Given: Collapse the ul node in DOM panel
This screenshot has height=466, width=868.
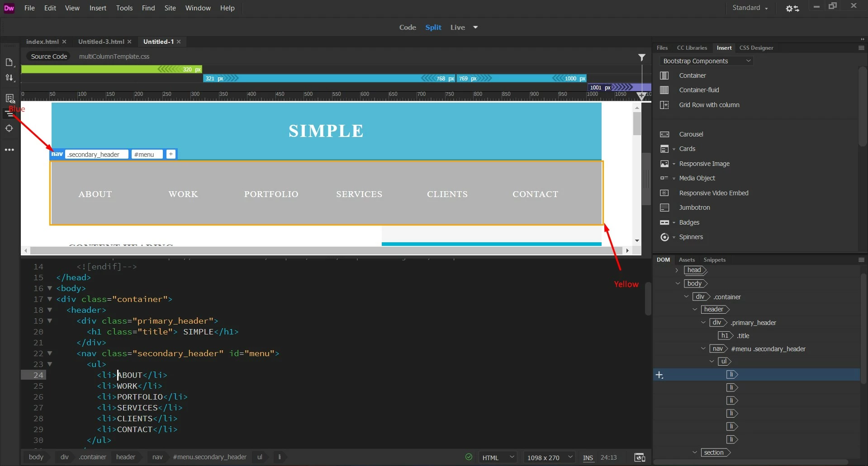Looking at the screenshot, I should [x=711, y=361].
